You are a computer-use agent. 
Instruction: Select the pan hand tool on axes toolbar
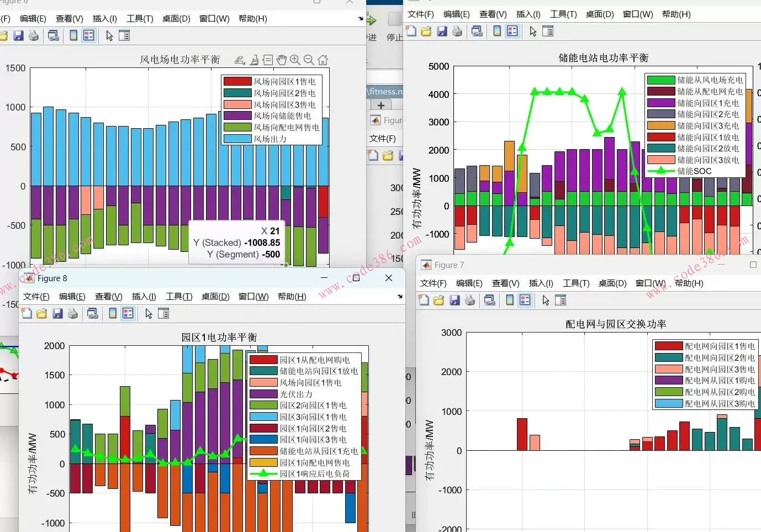[282, 60]
